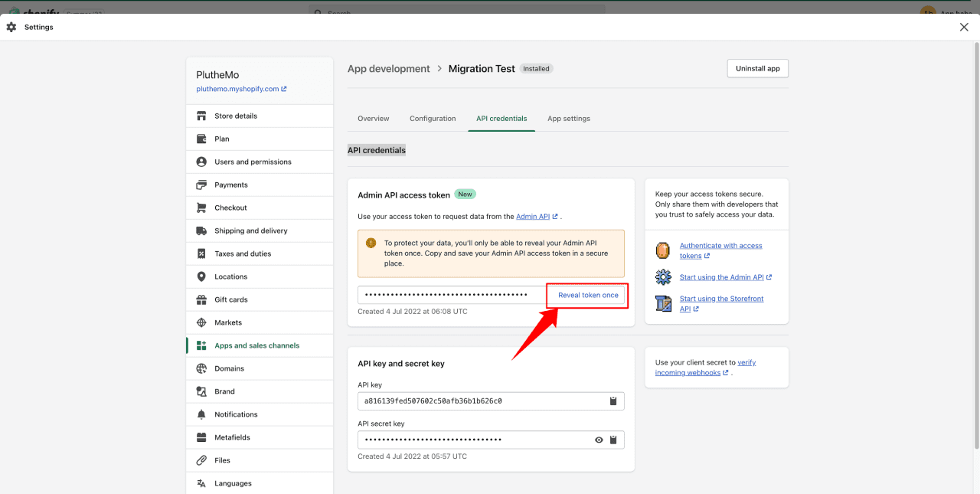
Task: Click the Settings gear icon in the header
Action: (11, 27)
